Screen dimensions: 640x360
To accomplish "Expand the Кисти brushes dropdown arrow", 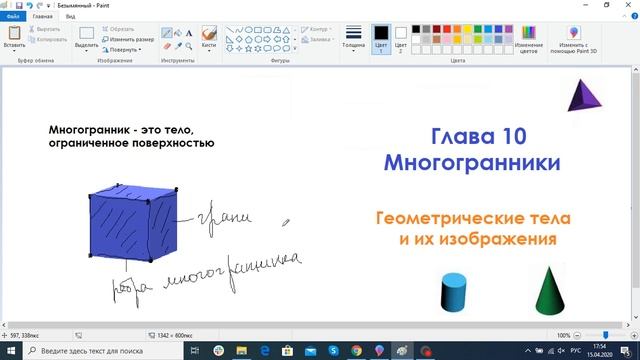I will tap(209, 51).
